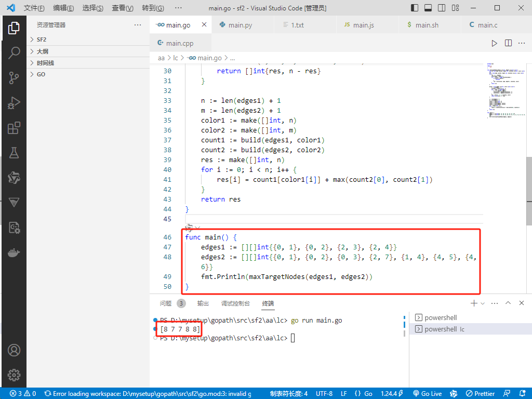532x399 pixels.
Task: Create a new terminal with plus icon
Action: coord(474,303)
